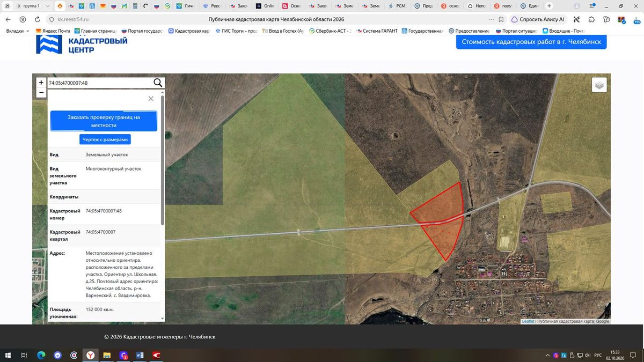Go back with browser back arrow
Viewport: 644px width, 362px height.
pos(8,19)
